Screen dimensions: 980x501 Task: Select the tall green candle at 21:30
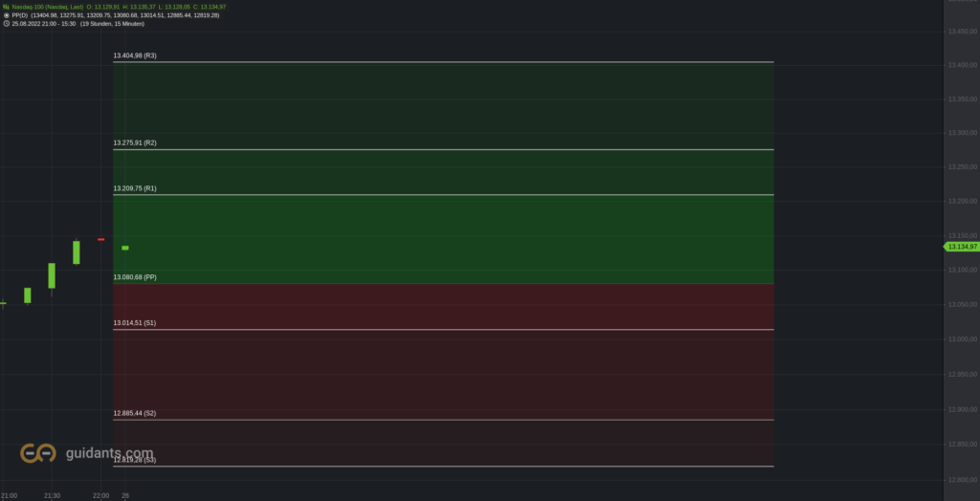point(52,275)
